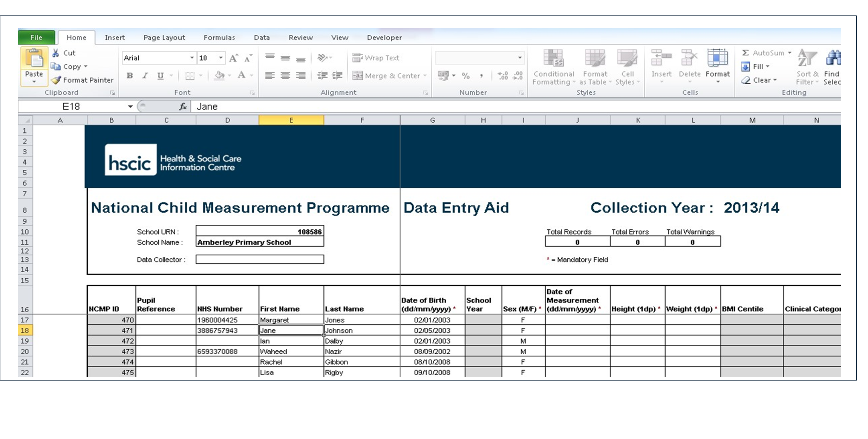The height and width of the screenshot is (439, 868).
Task: Apply Comma Style
Action: point(481,76)
